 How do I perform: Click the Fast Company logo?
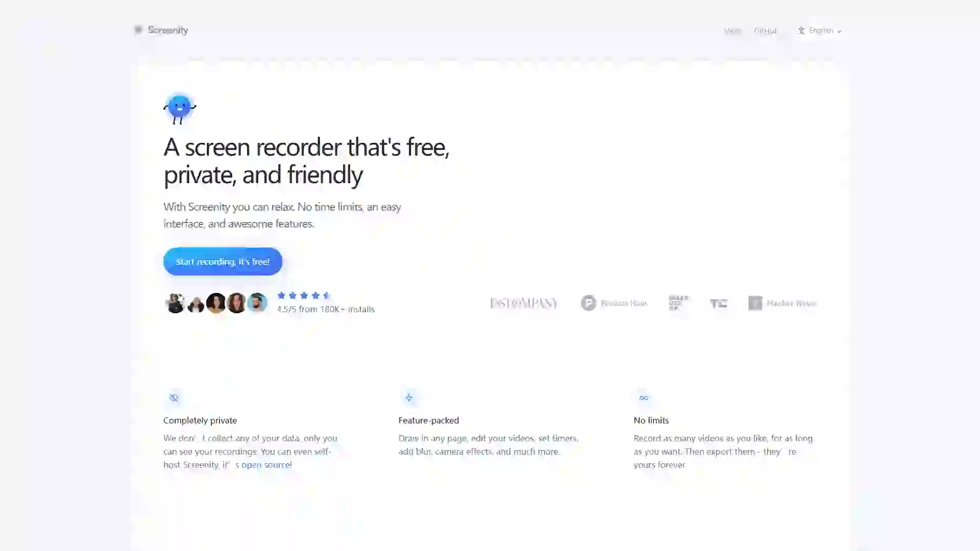524,303
